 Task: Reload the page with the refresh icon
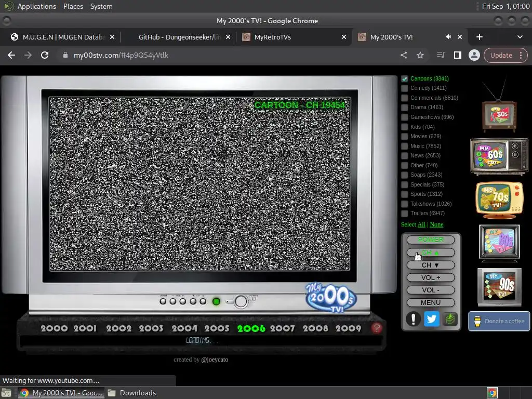tap(45, 55)
